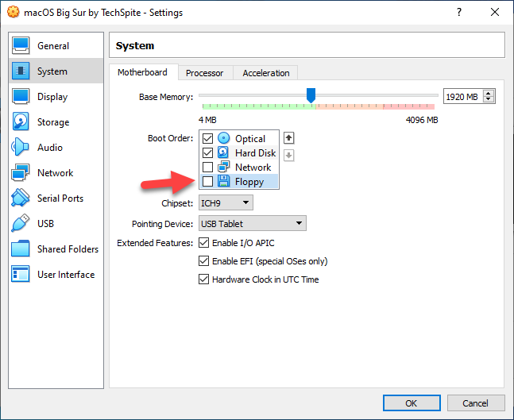Expand the Chipset ICH9 dropdown
Image resolution: width=514 pixels, height=420 pixels.
225,203
